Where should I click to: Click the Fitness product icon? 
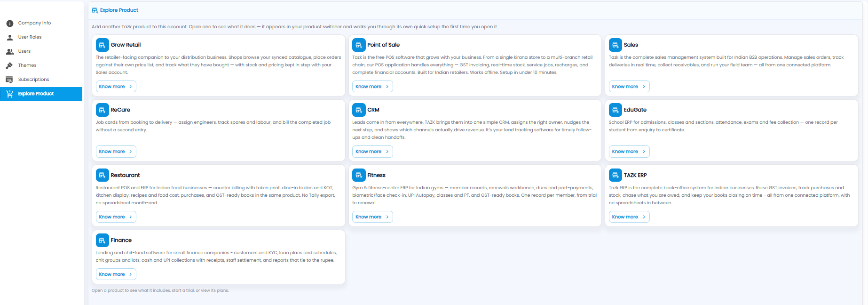click(x=359, y=175)
